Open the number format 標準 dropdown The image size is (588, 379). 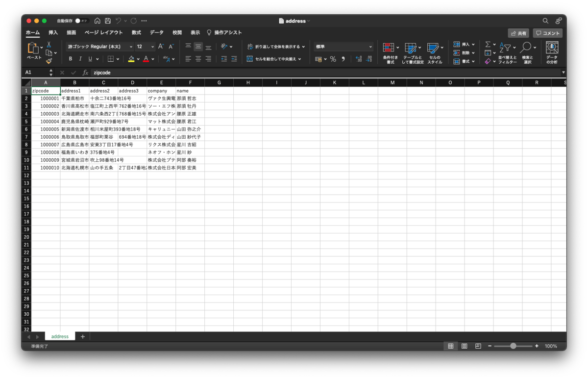(x=343, y=47)
